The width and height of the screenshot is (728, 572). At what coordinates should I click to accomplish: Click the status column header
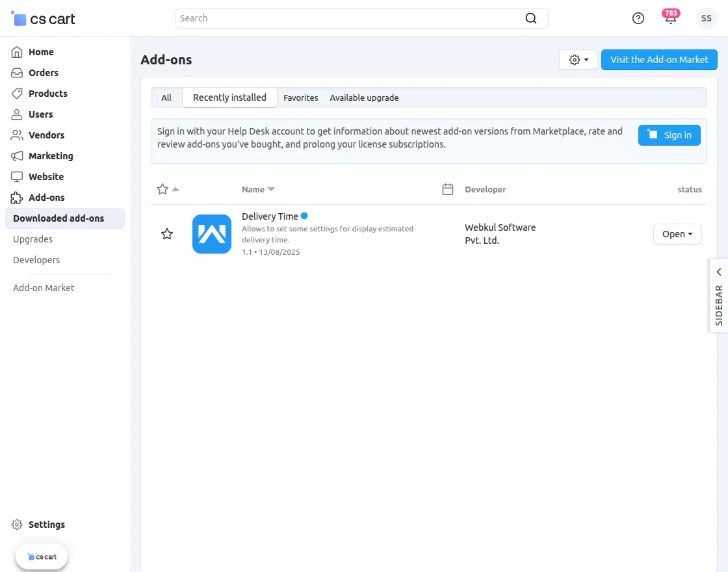(x=690, y=189)
